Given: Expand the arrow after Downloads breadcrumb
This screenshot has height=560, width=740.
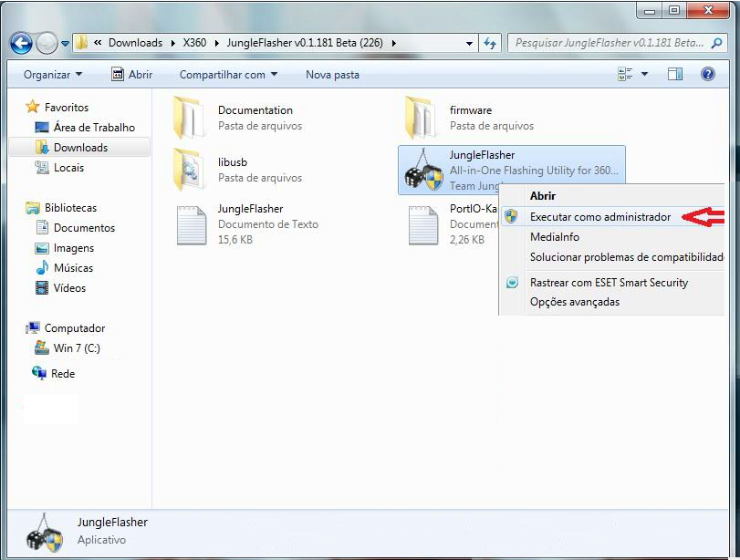Looking at the screenshot, I should coord(172,44).
